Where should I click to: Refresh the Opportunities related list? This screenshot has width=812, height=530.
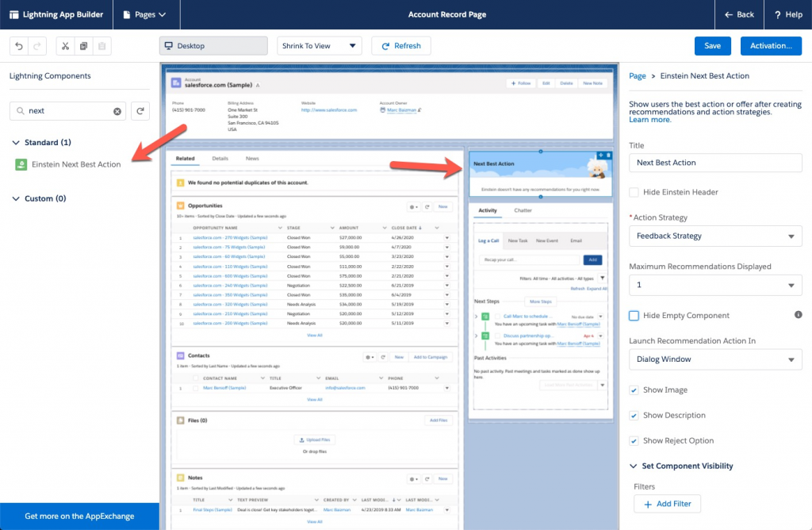point(427,207)
